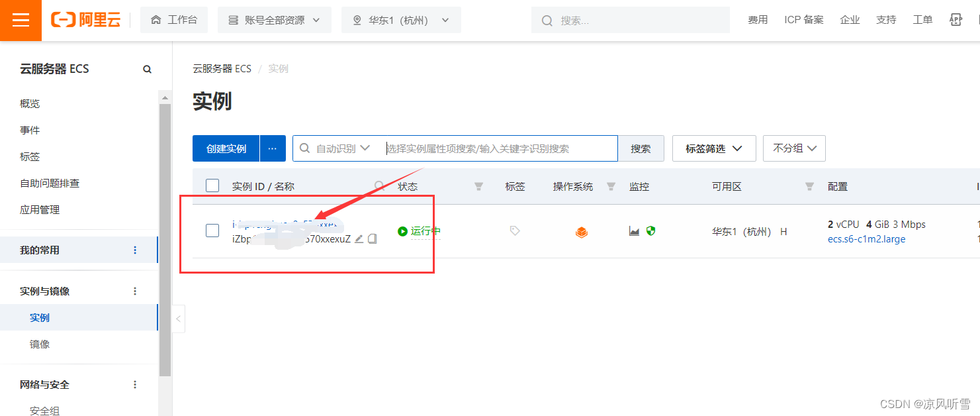Viewport: 980px width, 416px height.
Task: Open the 费用 billing menu
Action: click(x=758, y=20)
